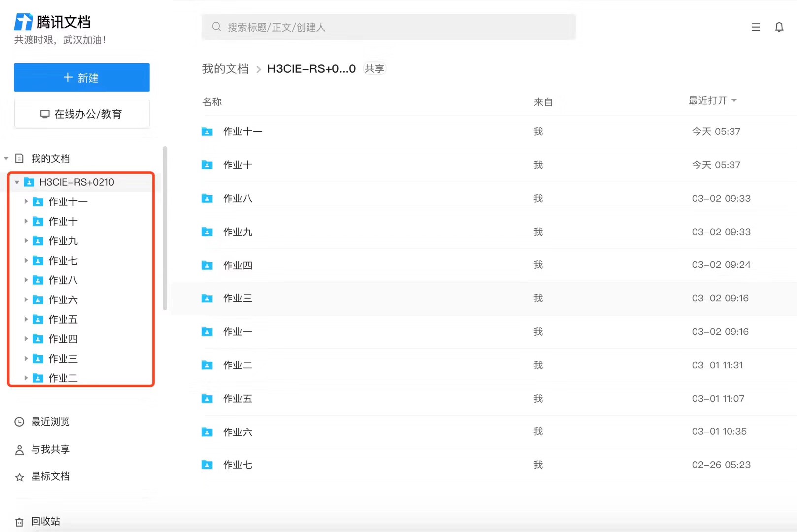Select 作业四 in the sidebar tree

(63, 339)
